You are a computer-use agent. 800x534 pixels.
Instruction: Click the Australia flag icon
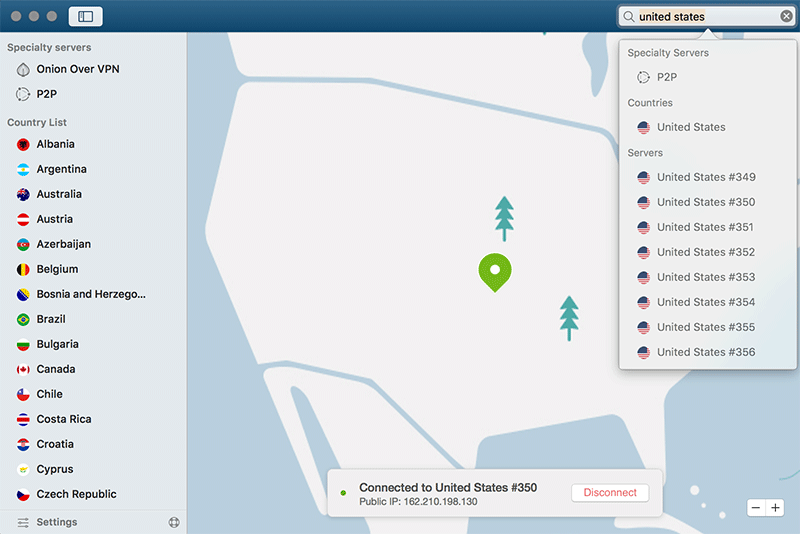click(x=23, y=194)
